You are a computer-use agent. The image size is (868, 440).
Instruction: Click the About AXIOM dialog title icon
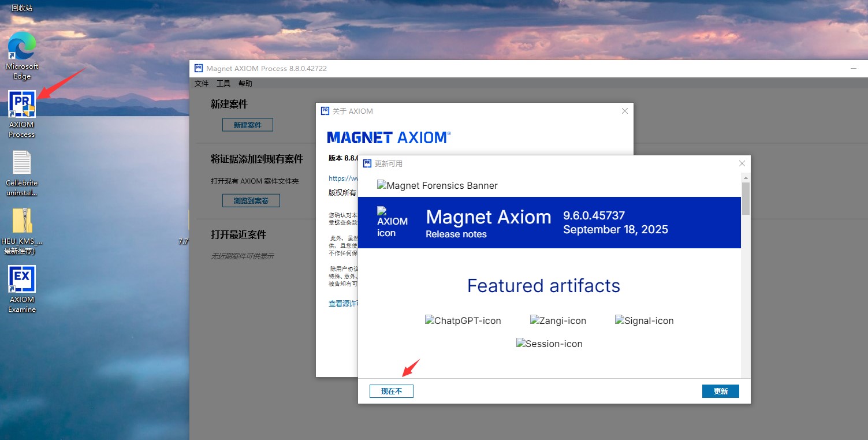tap(325, 111)
